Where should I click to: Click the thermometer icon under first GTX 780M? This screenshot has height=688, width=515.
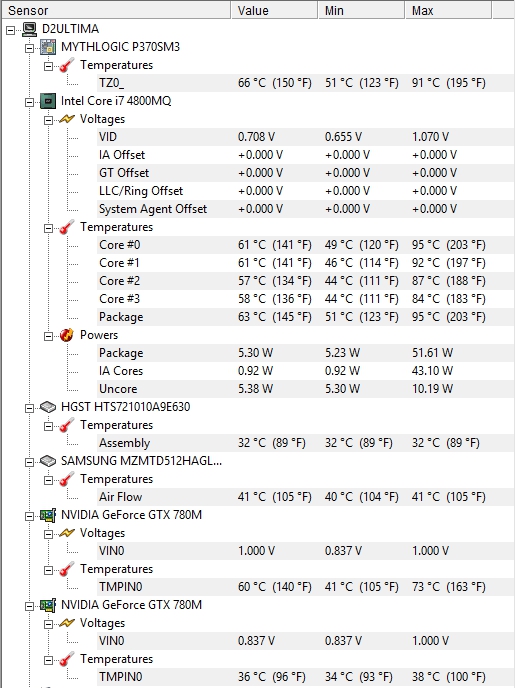67,569
